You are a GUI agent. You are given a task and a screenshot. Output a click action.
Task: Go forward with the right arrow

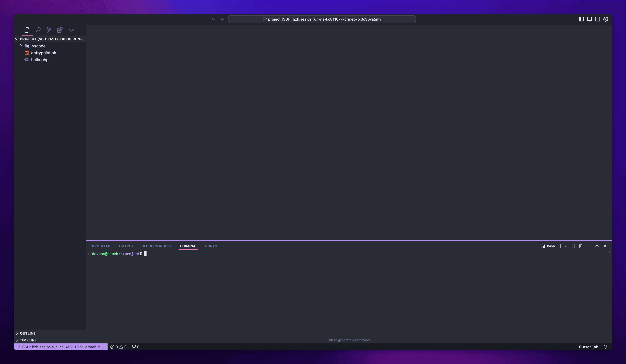pos(222,19)
